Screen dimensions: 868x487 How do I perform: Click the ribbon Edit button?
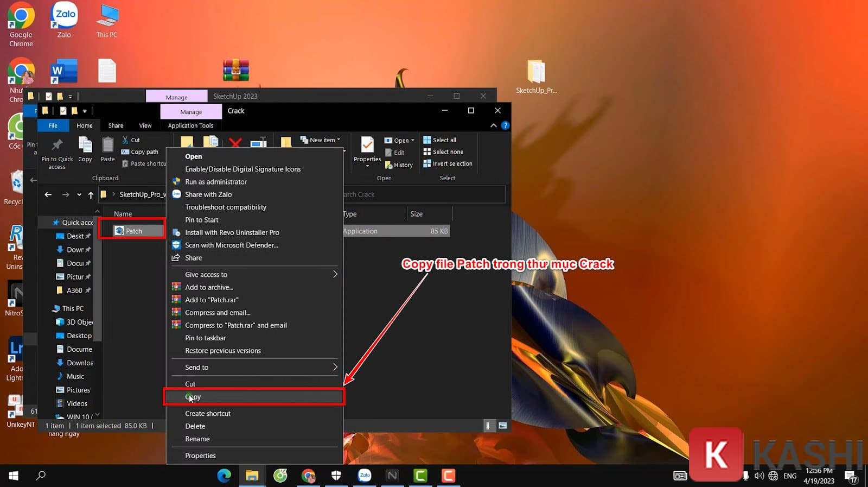pyautogui.click(x=395, y=153)
